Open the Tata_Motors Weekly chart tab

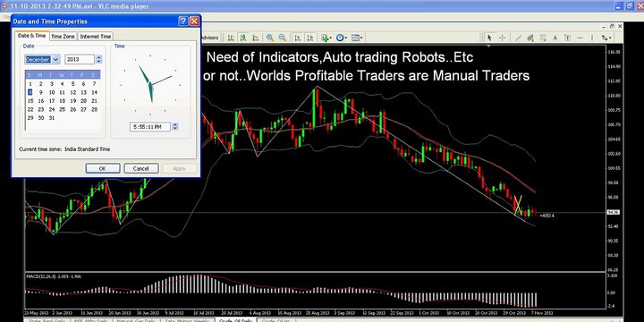coord(187,320)
